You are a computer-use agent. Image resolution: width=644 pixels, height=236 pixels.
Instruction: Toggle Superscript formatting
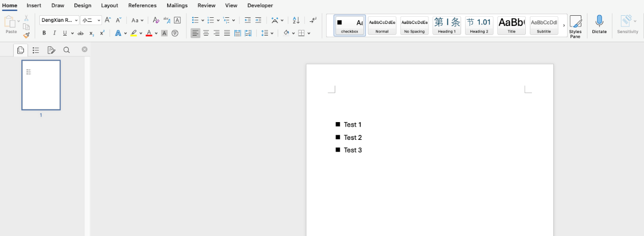pos(102,33)
